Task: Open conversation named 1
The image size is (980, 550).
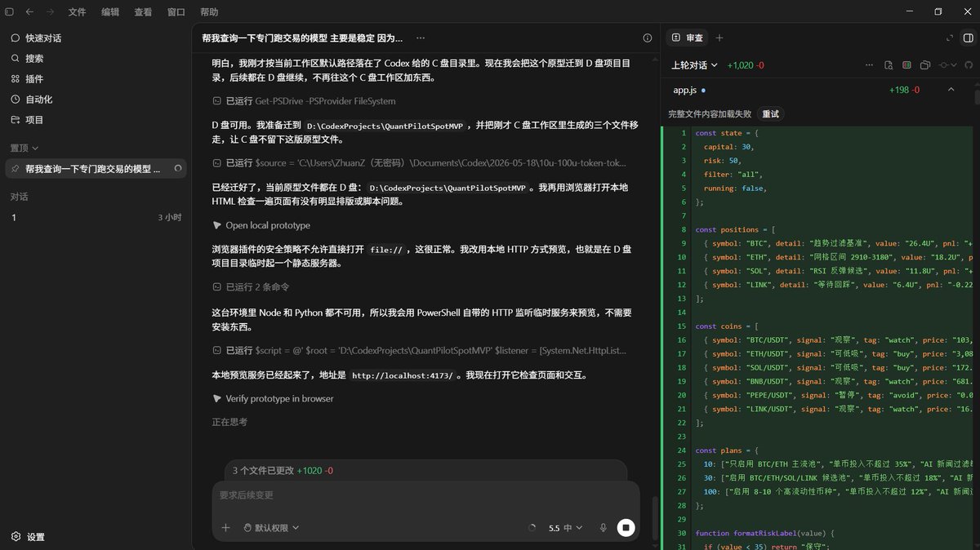Action: (96, 217)
